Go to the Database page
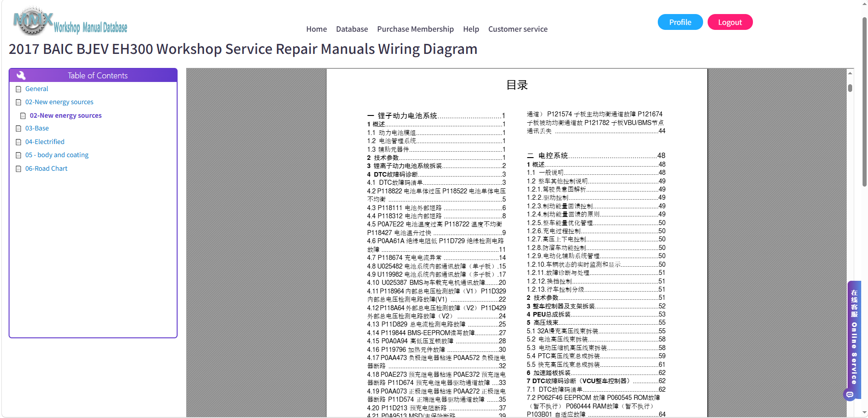This screenshot has width=868, height=418. tap(352, 29)
